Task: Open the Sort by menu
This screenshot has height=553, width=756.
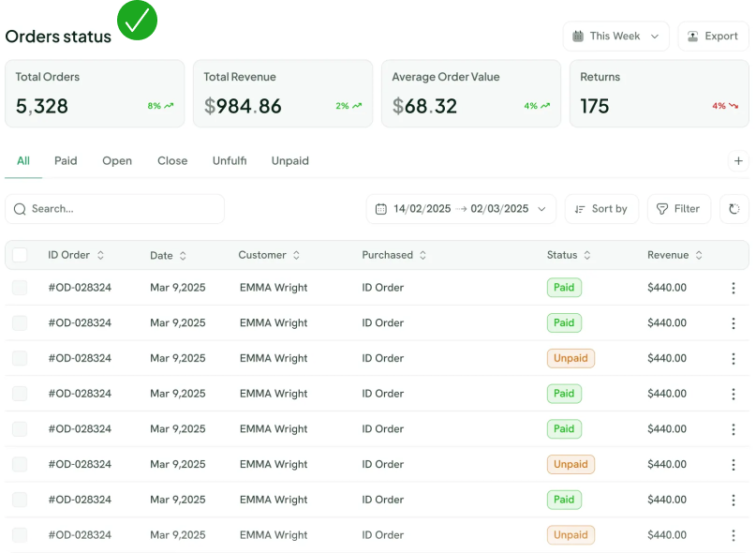Action: coord(601,209)
